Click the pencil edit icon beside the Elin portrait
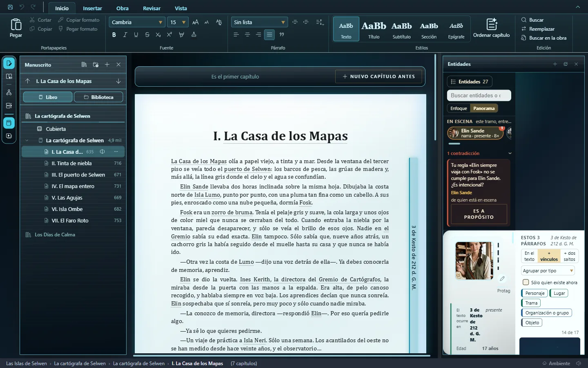Image resolution: width=588 pixels, height=368 pixels. (x=502, y=278)
